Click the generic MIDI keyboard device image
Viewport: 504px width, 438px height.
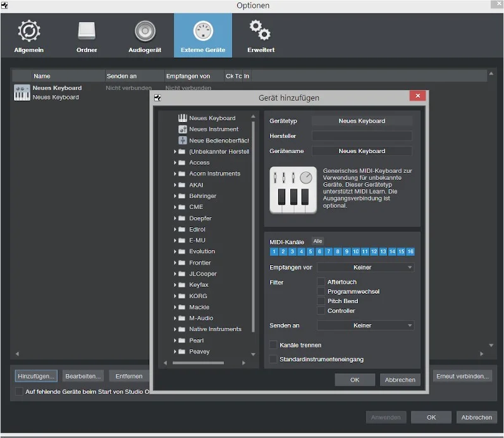click(x=293, y=190)
